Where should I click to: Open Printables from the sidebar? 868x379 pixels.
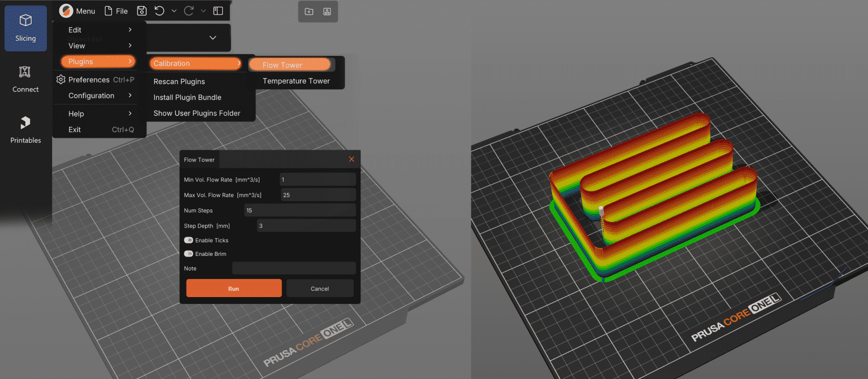[25, 130]
